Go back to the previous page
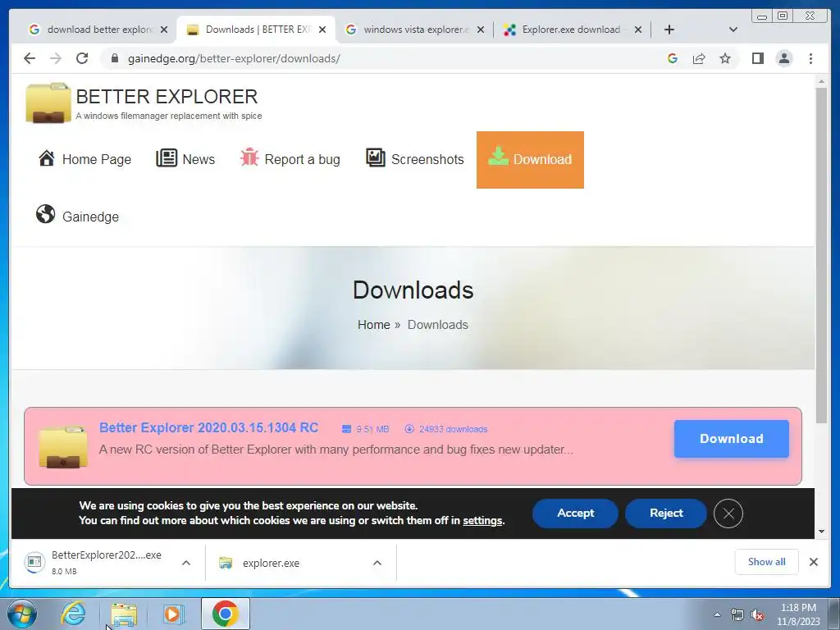 (30, 58)
